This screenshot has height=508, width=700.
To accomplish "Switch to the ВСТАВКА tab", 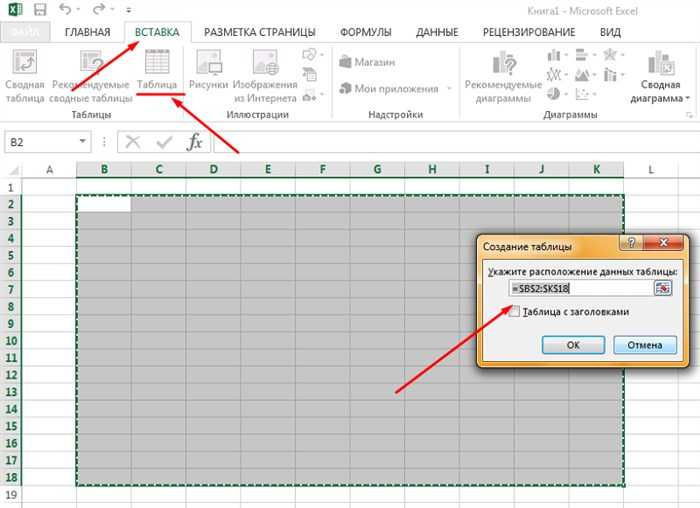I will click(157, 32).
